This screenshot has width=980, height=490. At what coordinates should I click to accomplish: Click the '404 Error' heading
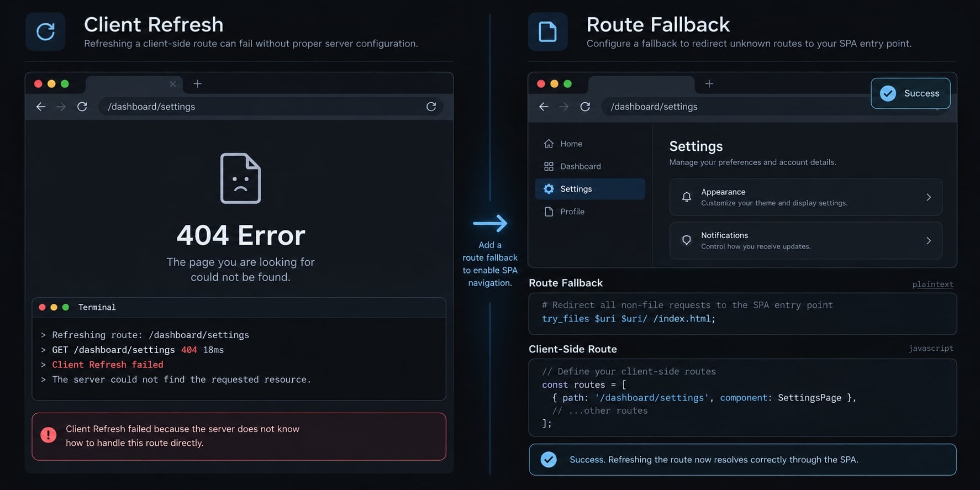click(x=241, y=235)
